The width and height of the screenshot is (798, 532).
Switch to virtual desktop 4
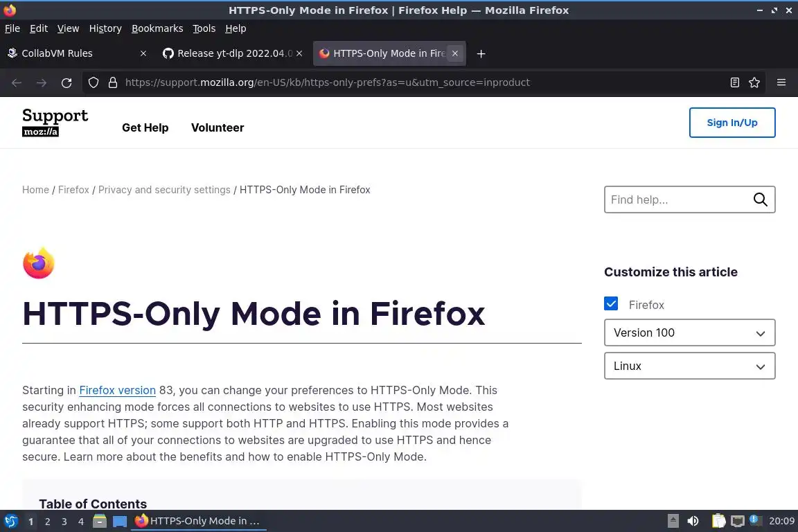tap(80, 522)
